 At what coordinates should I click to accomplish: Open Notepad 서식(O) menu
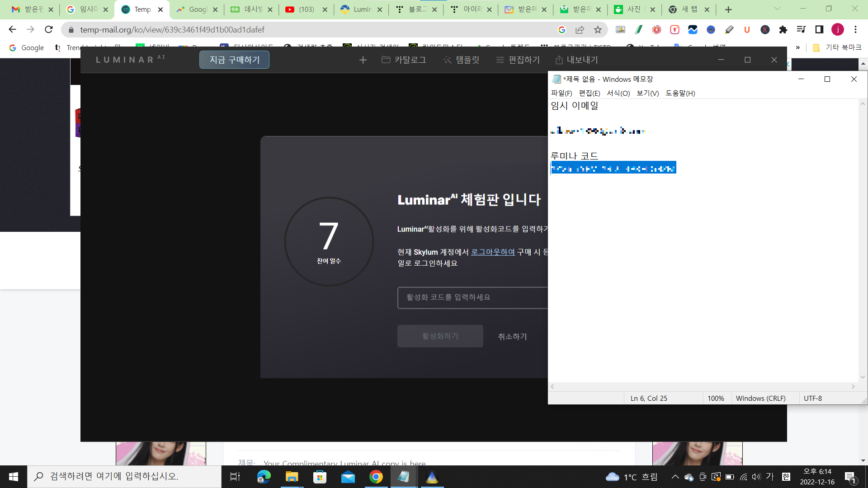[618, 93]
